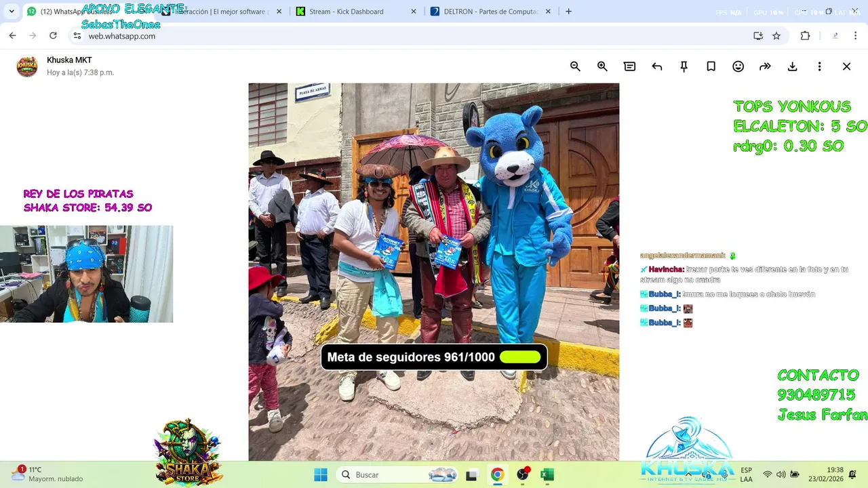React to the photo with emoji
This screenshot has height=488, width=868.
tap(738, 66)
